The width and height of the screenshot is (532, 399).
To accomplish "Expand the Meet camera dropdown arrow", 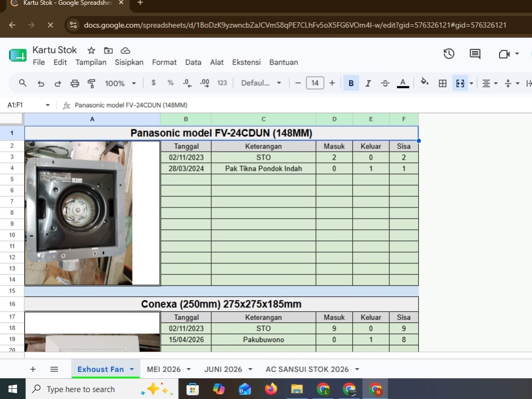I will click(517, 54).
